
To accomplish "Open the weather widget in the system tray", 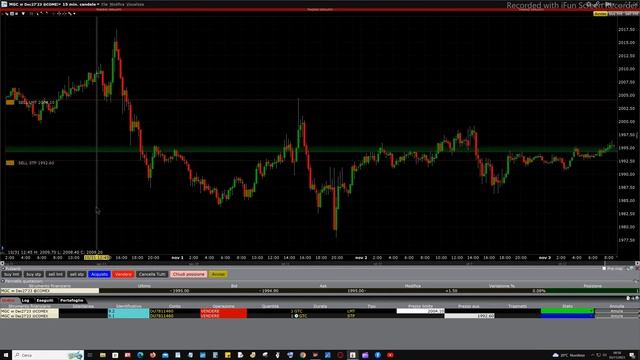I will tap(569, 355).
